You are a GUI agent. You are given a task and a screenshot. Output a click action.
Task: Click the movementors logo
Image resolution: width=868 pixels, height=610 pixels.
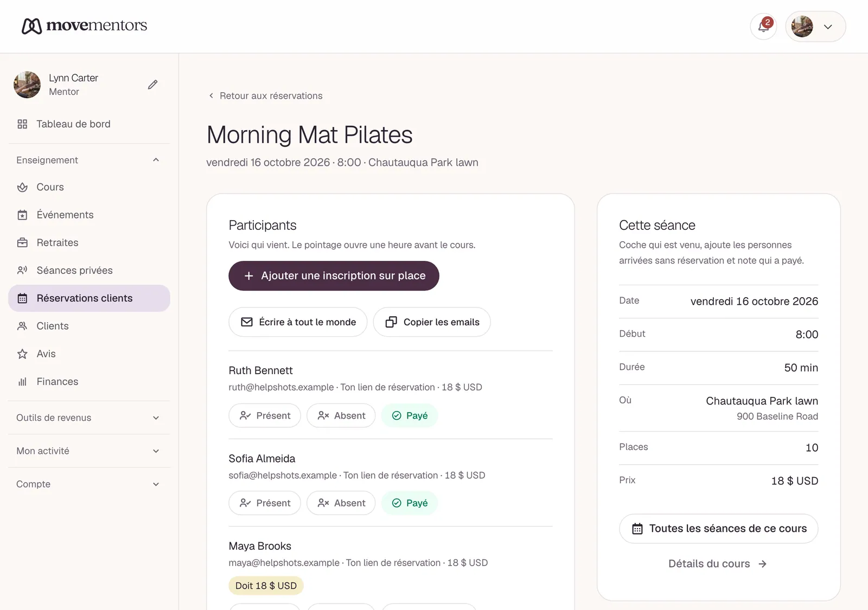[85, 25]
